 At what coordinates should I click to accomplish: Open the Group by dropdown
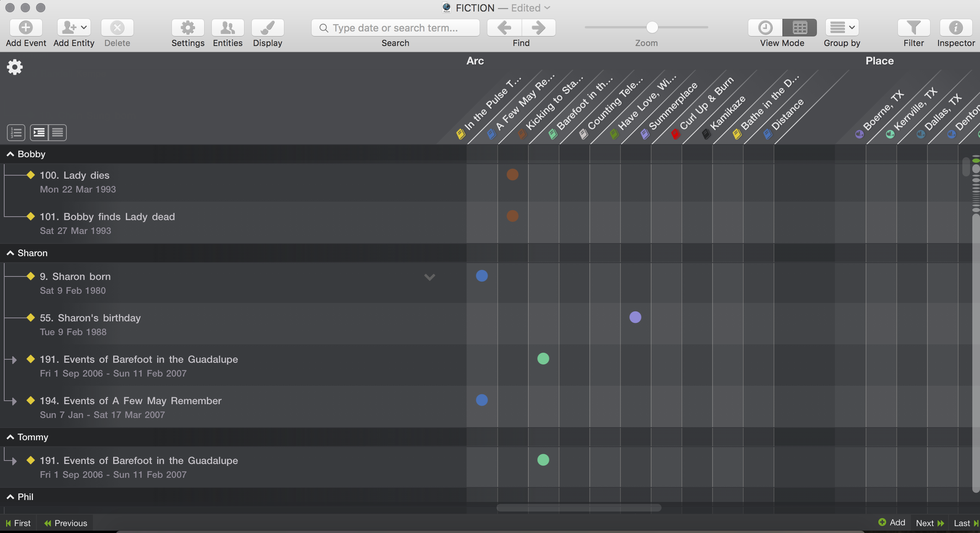(x=842, y=28)
